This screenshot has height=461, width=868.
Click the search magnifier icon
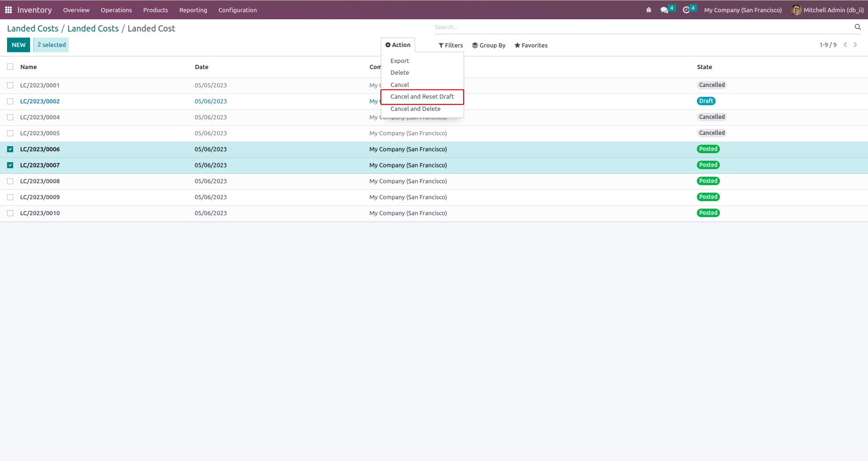858,27
